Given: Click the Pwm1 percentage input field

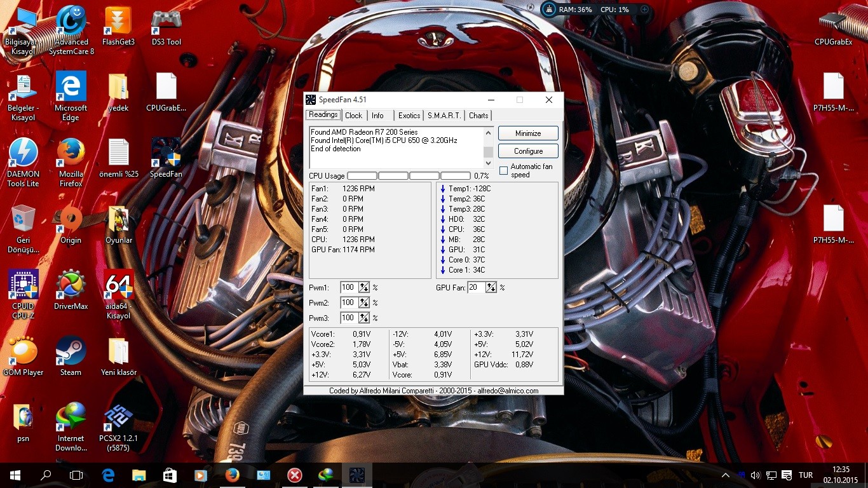Looking at the screenshot, I should 349,287.
